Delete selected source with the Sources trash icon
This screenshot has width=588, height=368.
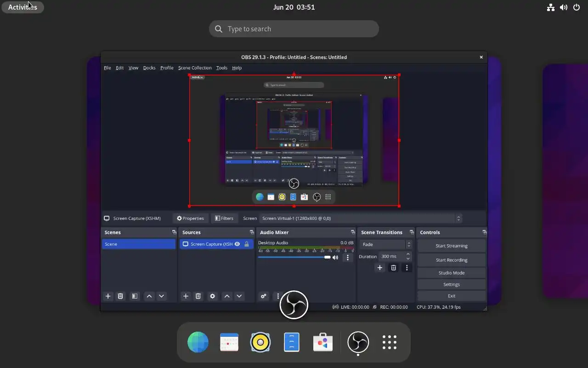point(198,296)
